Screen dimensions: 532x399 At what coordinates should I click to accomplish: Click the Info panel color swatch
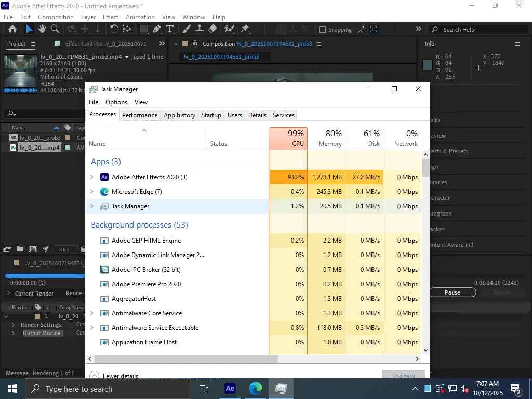[x=428, y=65]
